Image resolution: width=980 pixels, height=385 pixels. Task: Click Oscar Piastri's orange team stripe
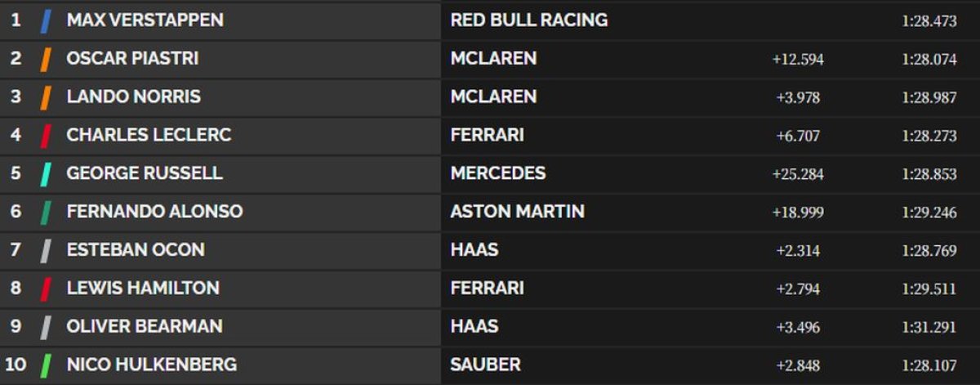47,59
